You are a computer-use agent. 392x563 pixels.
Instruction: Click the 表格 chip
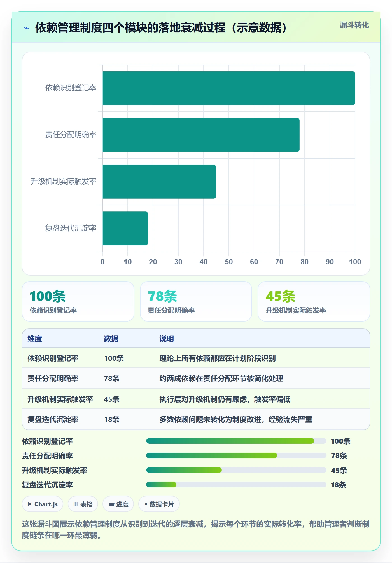(x=83, y=504)
